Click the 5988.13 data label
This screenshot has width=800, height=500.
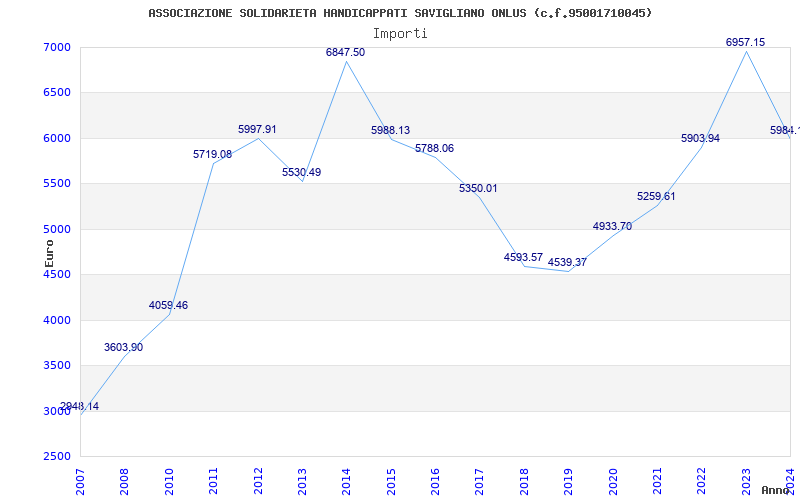390,131
